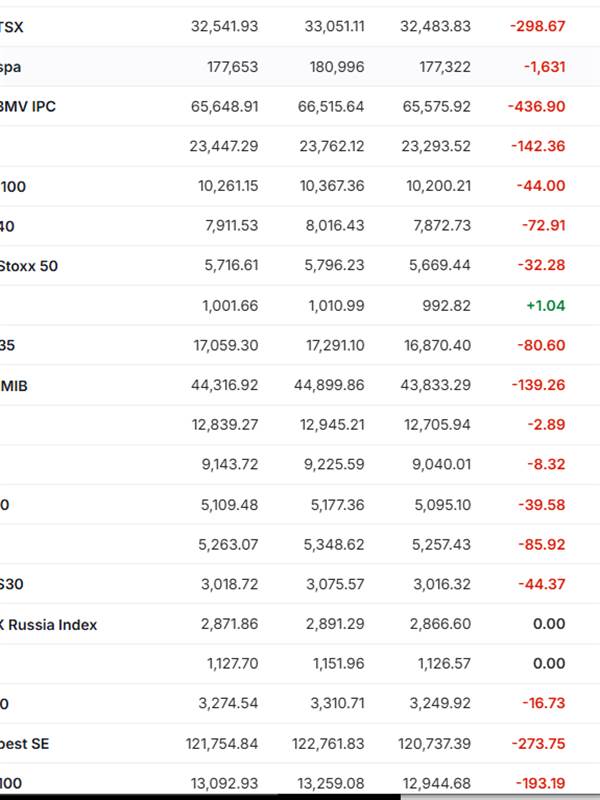This screenshot has height=800, width=600.
Task: Click the 992.82 cell
Action: 446,306
